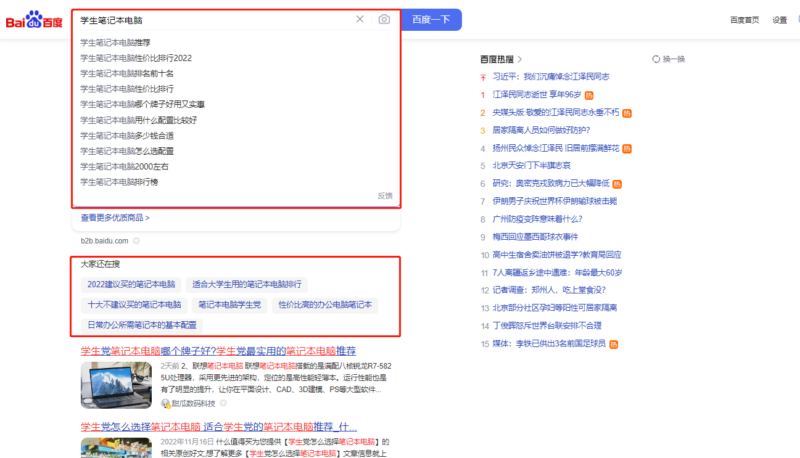This screenshot has width=800, height=458.
Task: Choose suggestion 学生笔记本电脑2000左右
Action: 124,166
